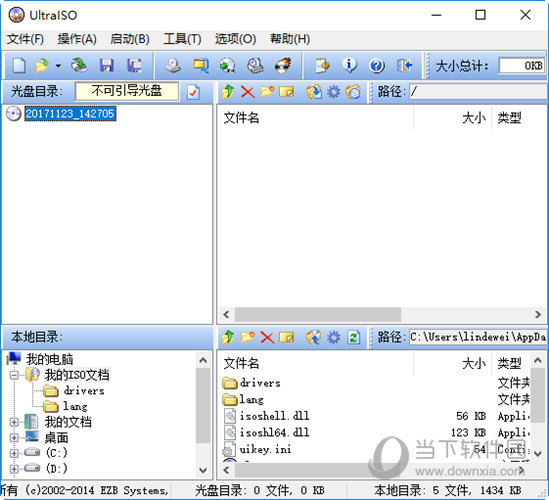This screenshot has width=549, height=500.
Task: Click the blue Help question mark icon
Action: pyautogui.click(x=377, y=65)
